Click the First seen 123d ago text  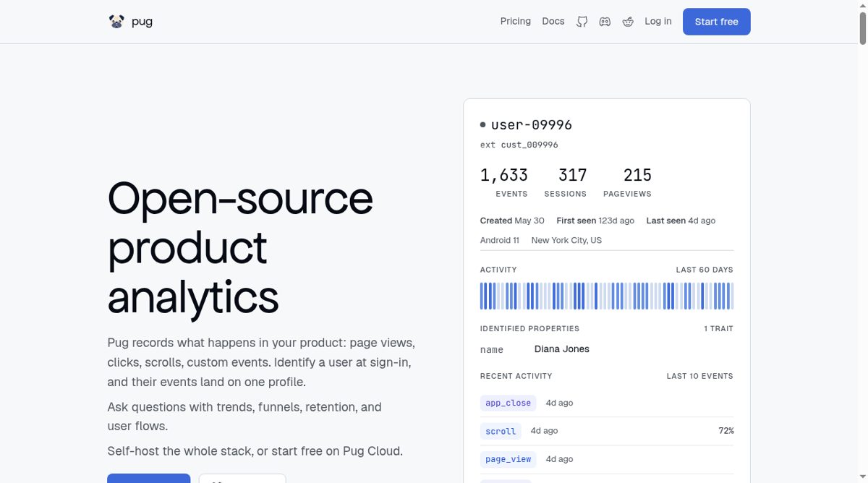595,221
